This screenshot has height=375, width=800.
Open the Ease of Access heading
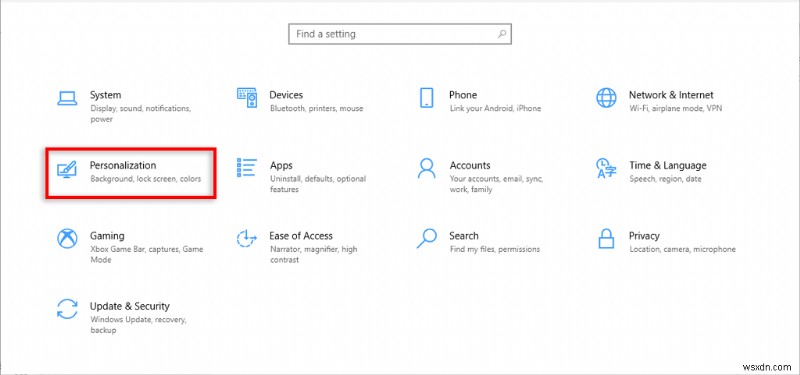pyautogui.click(x=301, y=236)
